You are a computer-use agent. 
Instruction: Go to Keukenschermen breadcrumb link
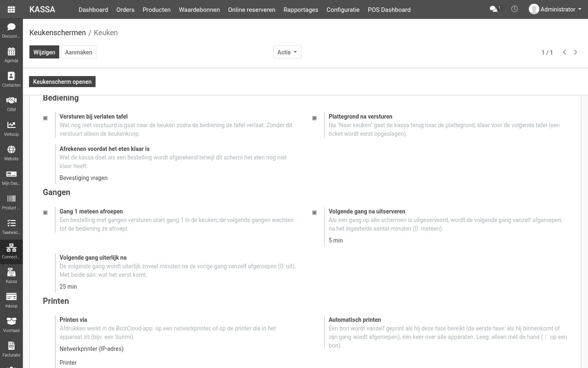pyautogui.click(x=58, y=33)
